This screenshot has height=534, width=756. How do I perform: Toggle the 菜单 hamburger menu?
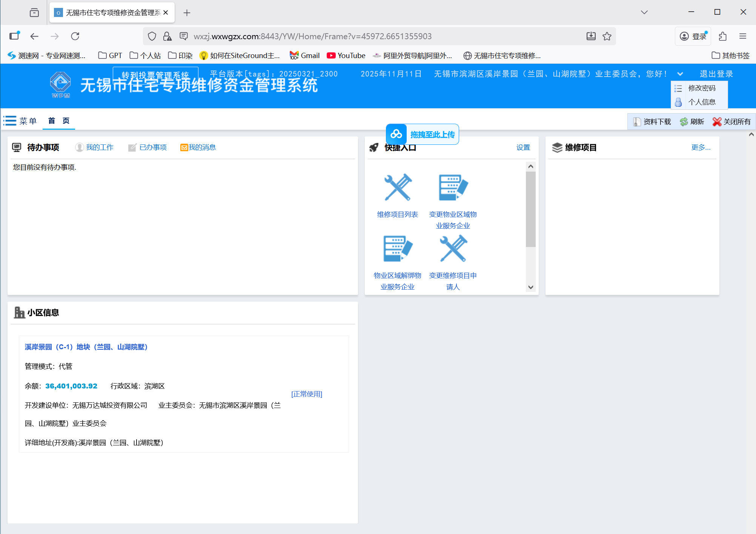10,121
